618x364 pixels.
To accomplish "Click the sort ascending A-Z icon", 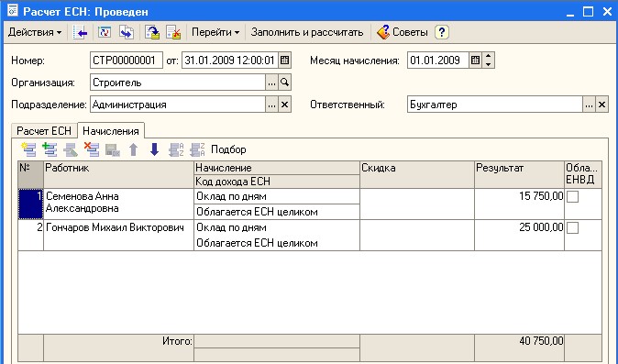I will pyautogui.click(x=176, y=149).
